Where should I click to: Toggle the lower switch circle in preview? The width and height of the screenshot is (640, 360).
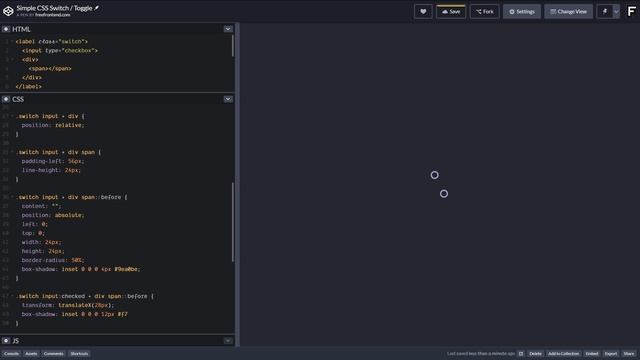[x=444, y=193]
